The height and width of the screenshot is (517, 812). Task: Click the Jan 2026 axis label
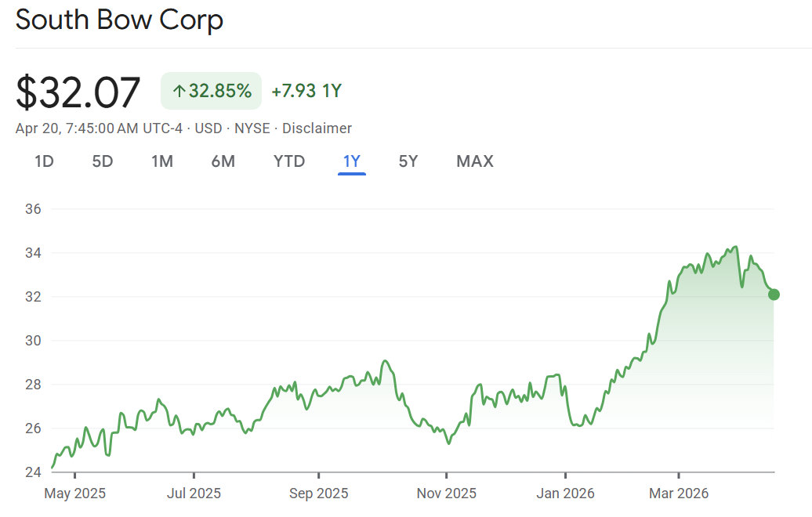[565, 493]
